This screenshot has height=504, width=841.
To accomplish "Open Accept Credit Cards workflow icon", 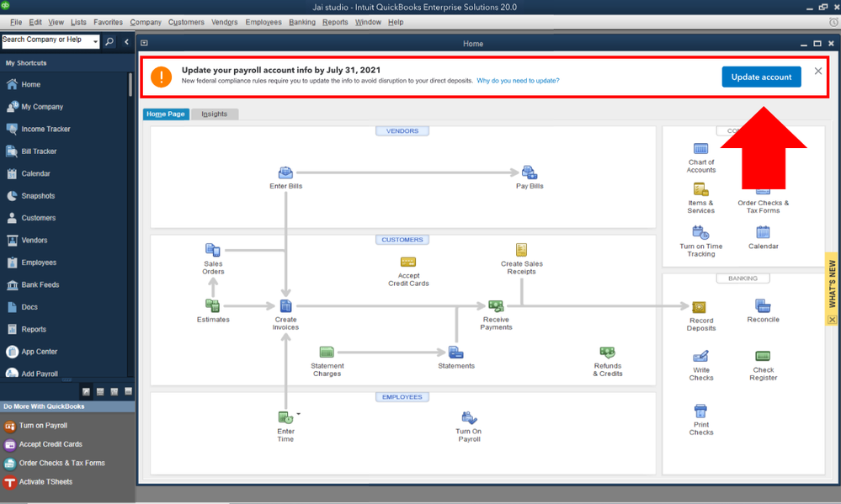I will coord(408,262).
